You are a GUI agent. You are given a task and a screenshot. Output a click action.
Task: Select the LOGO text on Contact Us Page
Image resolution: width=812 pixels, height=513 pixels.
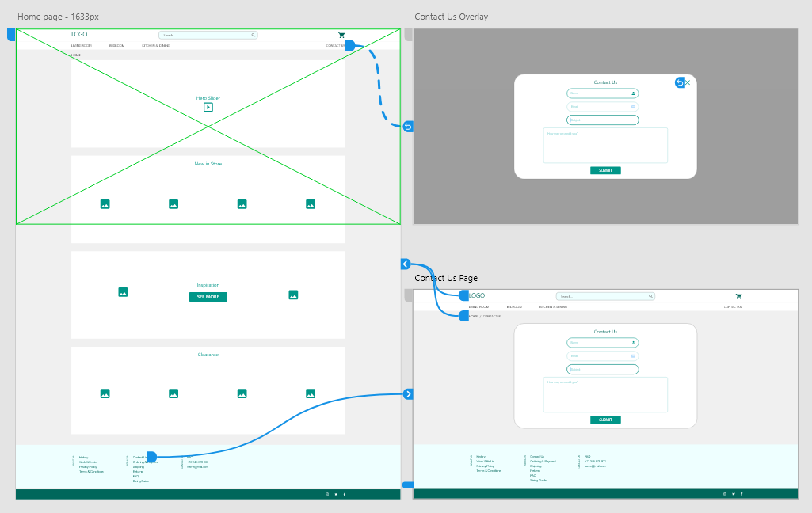[x=477, y=295]
